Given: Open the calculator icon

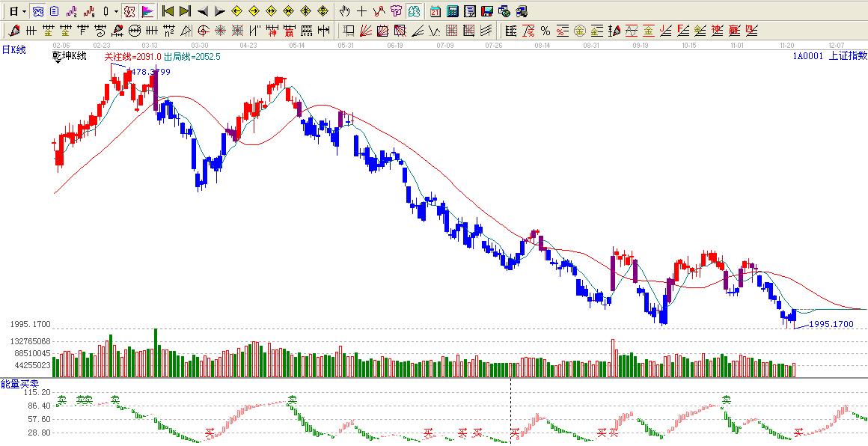Looking at the screenshot, I should (x=453, y=11).
